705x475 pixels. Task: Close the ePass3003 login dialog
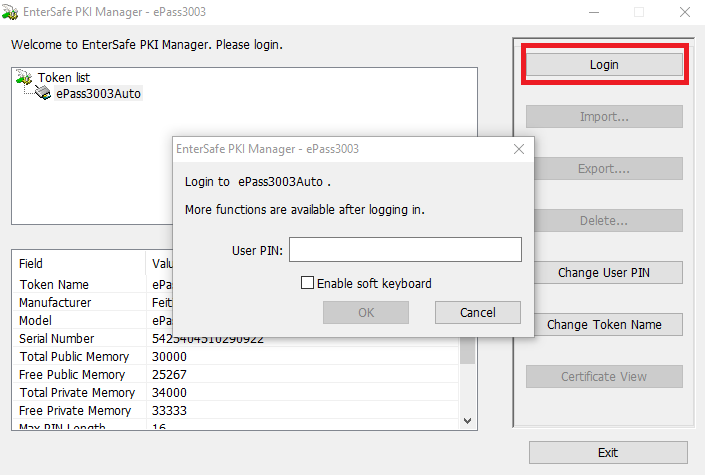pos(519,149)
